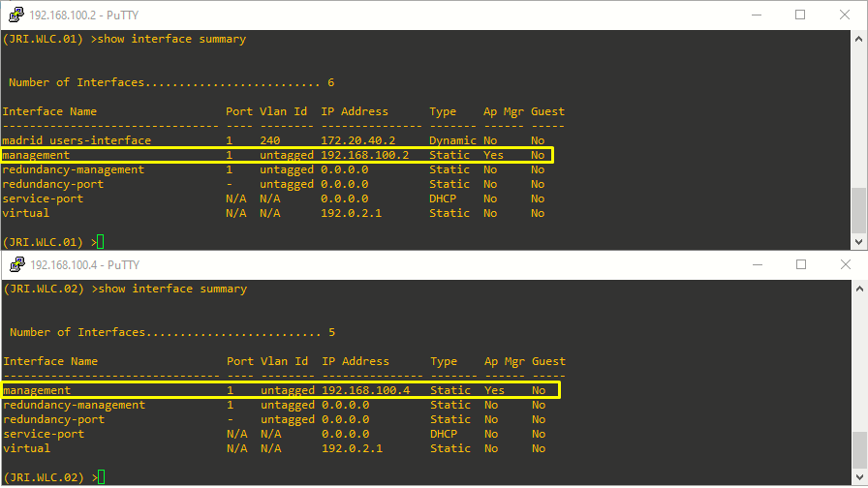Click the scroll-down arrow in the 192.168.100.2 window
The image size is (868, 488).
pos(858,241)
